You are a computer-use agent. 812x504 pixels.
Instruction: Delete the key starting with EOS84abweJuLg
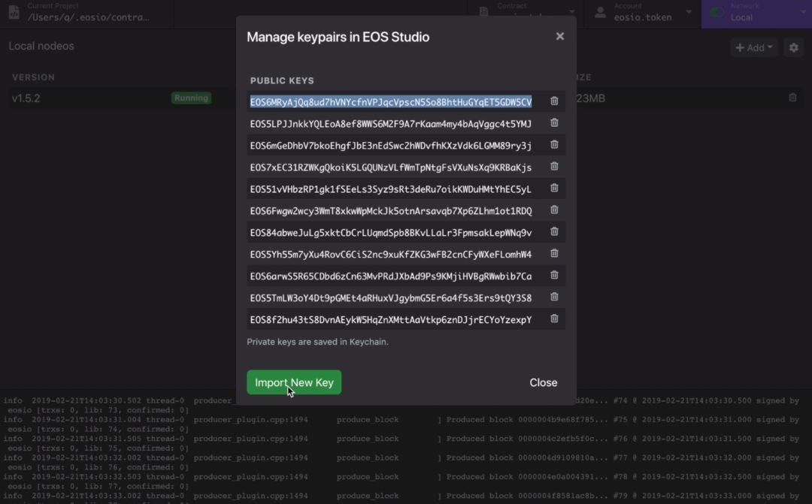click(554, 231)
